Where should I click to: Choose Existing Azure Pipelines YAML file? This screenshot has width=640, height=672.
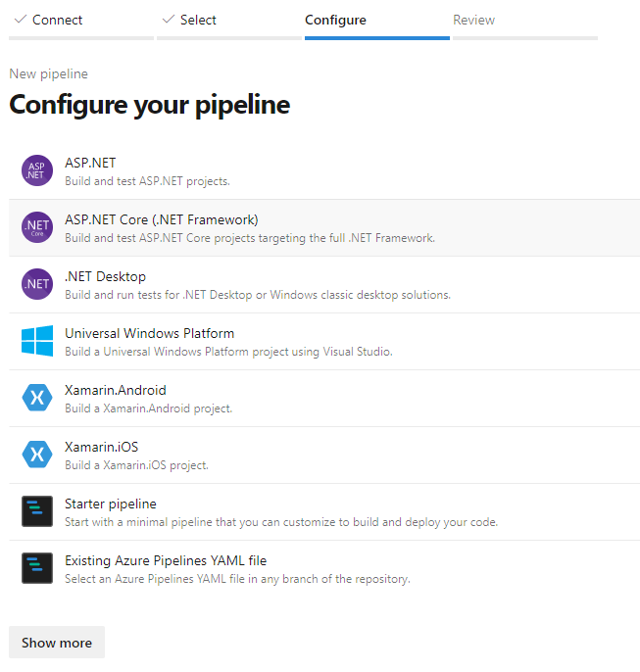[x=166, y=560]
